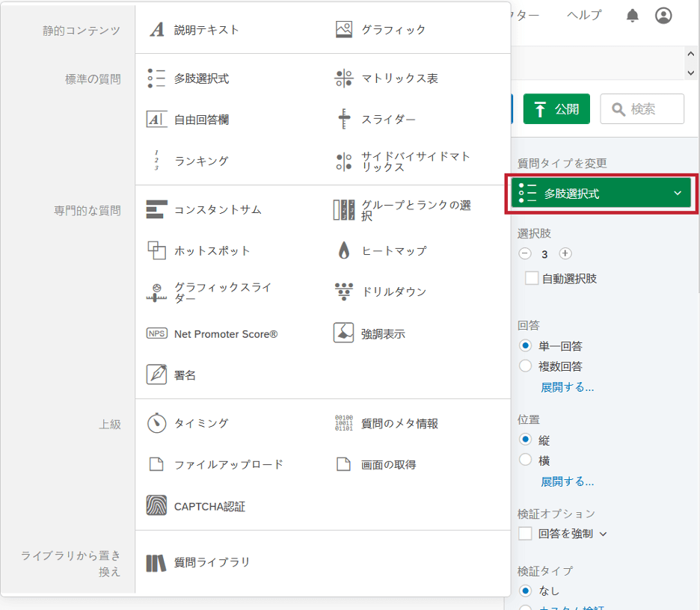The width and height of the screenshot is (700, 610).
Task: Select the 説明テキスト icon
Action: pyautogui.click(x=157, y=30)
